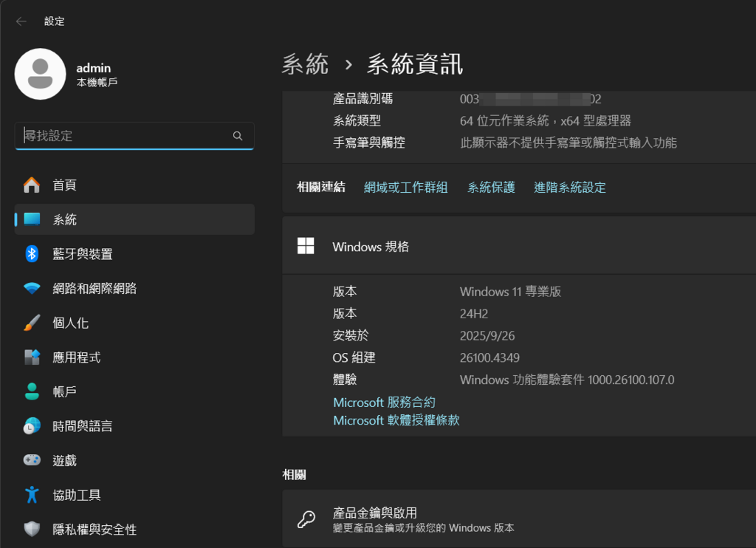
Task: Click the Bluetooth icon beside 藍牙與裝置
Action: click(32, 254)
